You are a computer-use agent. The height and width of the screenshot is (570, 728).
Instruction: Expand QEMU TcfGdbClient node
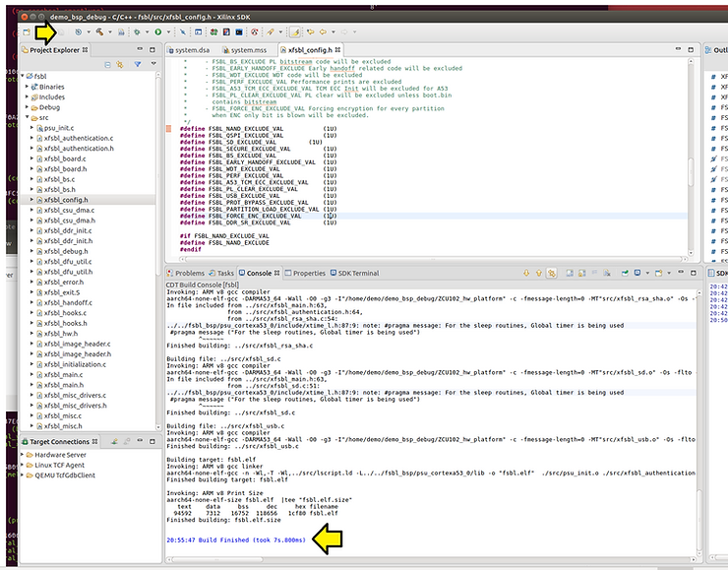[x=23, y=475]
